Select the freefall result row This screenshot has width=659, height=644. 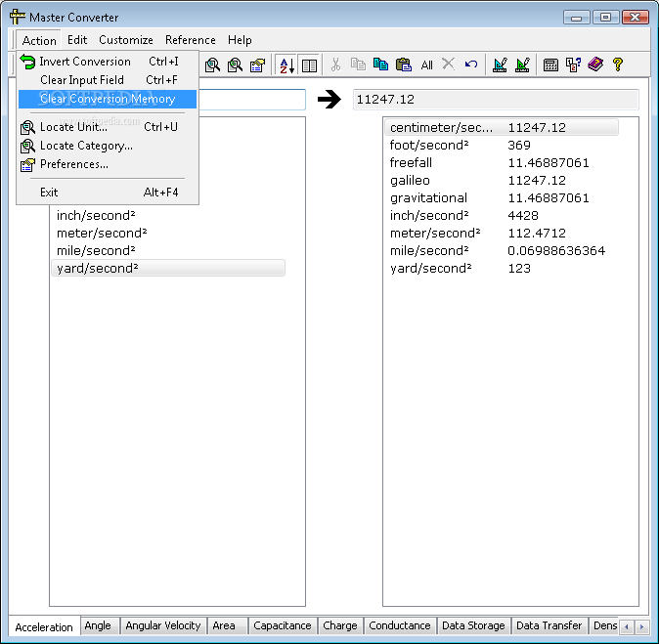coord(502,162)
